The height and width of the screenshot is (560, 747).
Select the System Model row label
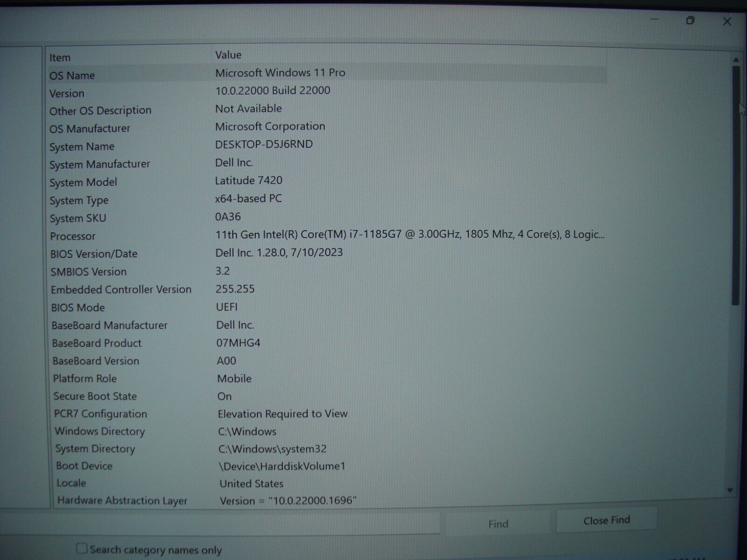pyautogui.click(x=83, y=182)
